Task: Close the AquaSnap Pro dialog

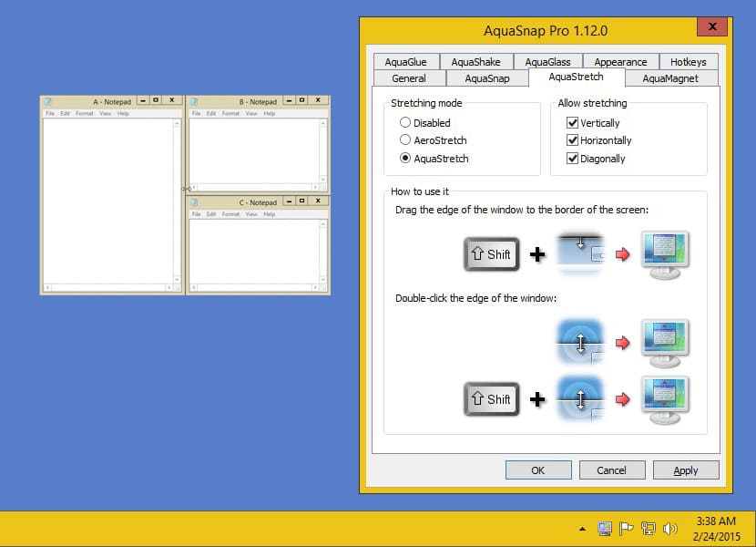Action: [712, 26]
